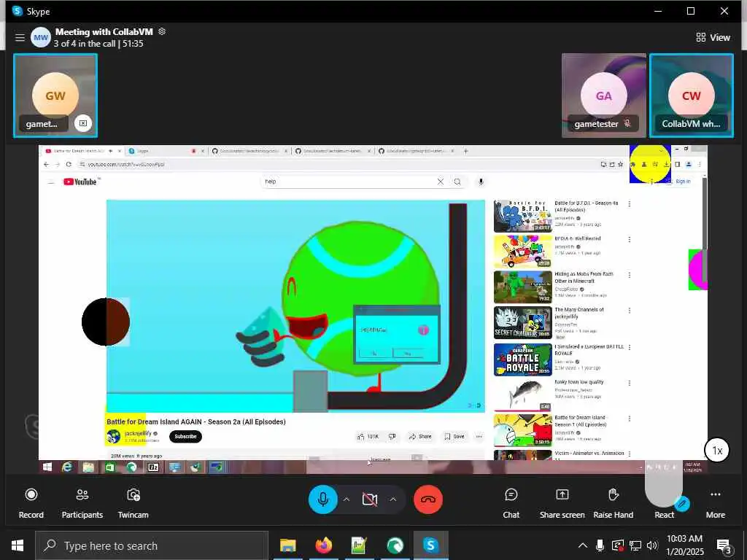Image resolution: width=747 pixels, height=560 pixels.
Task: Select the gametester GA participant tile
Action: pyautogui.click(x=603, y=96)
